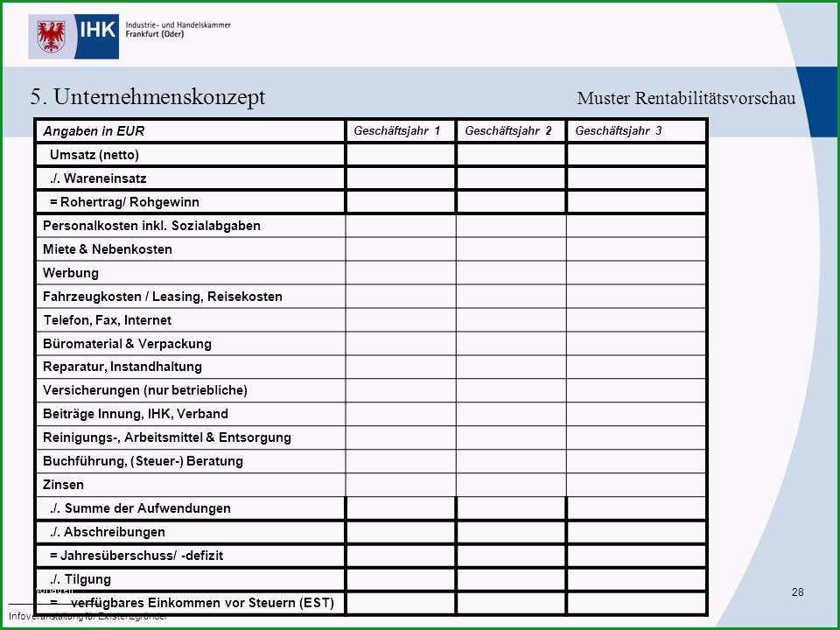Click the Jahresüberschuss cell for Geschäftsjahr 2
This screenshot has width=840, height=630.
point(511,556)
